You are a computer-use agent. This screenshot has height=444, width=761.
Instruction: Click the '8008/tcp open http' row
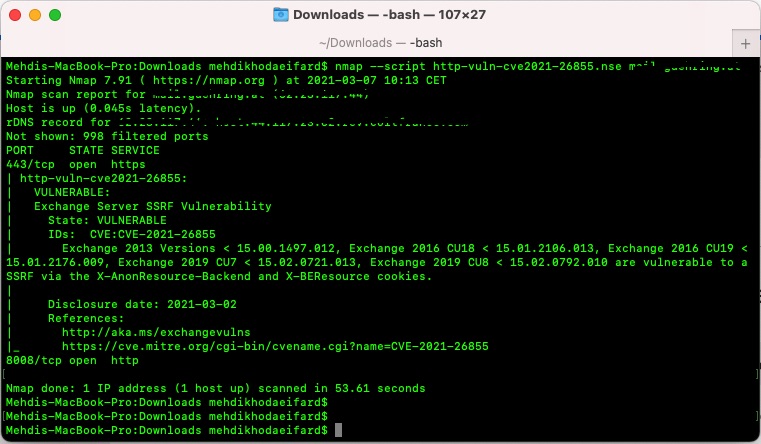point(72,361)
